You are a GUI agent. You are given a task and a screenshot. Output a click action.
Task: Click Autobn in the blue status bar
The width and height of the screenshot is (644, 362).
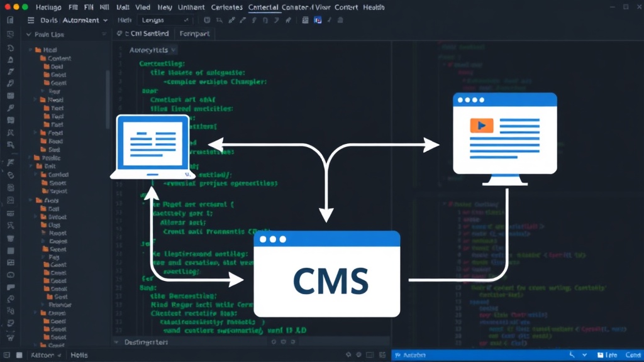click(414, 355)
